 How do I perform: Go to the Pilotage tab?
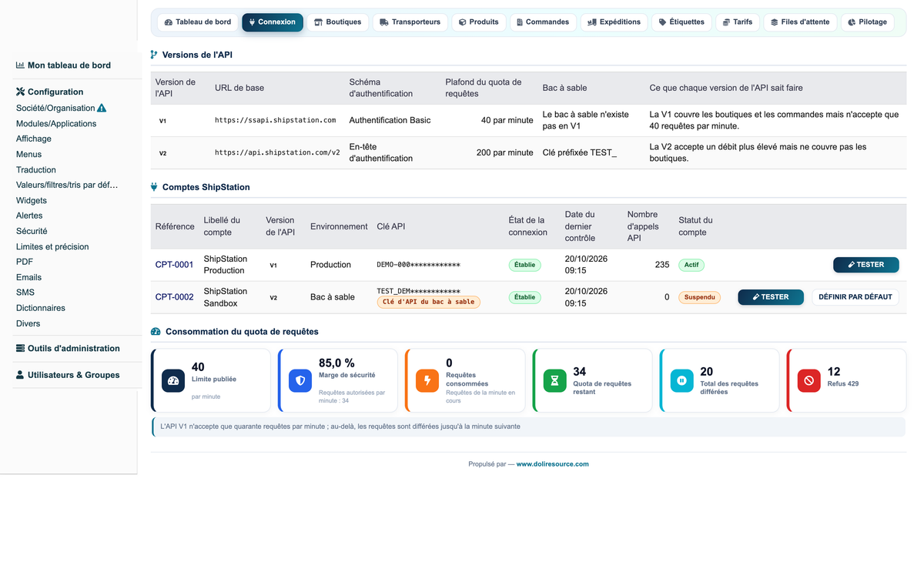[x=868, y=22]
